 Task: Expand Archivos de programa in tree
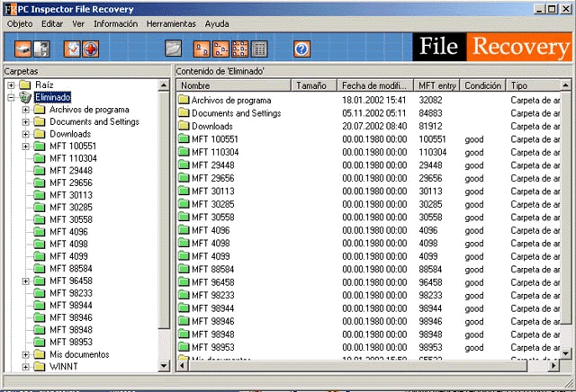coord(26,110)
